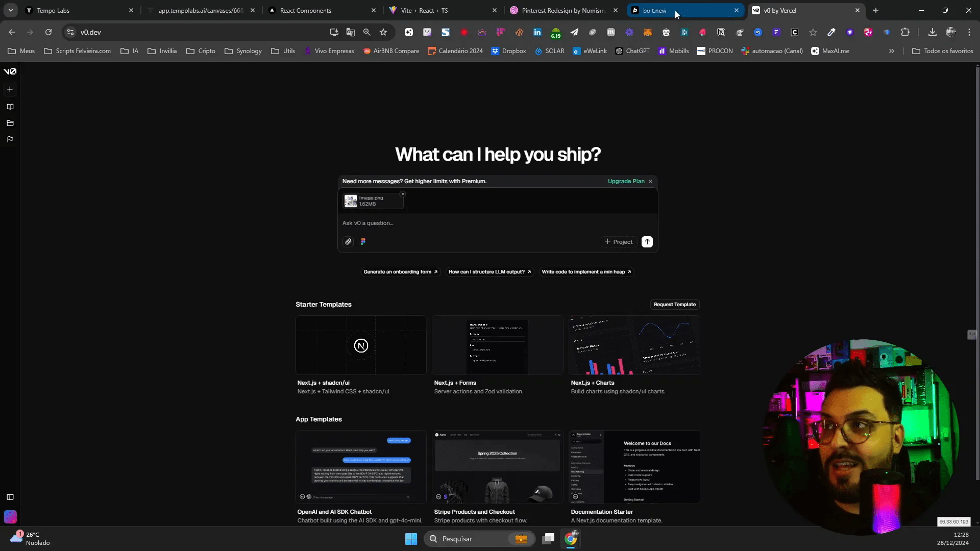Click the Request Template button
This screenshot has width=980, height=551.
(674, 305)
